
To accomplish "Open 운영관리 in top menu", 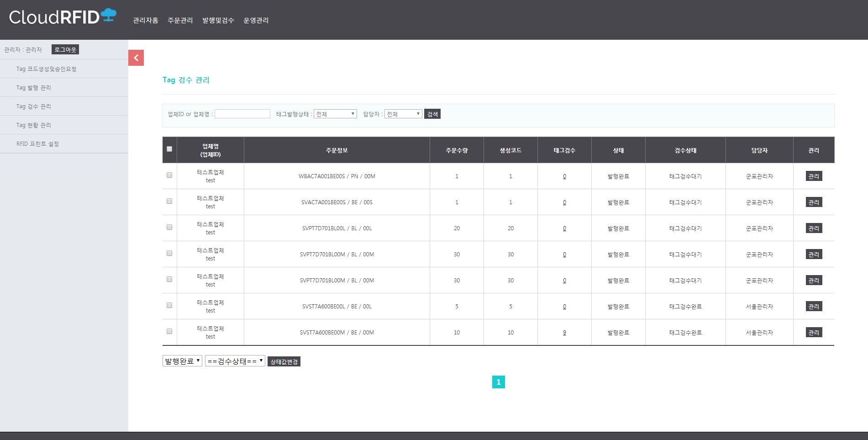I will click(256, 20).
